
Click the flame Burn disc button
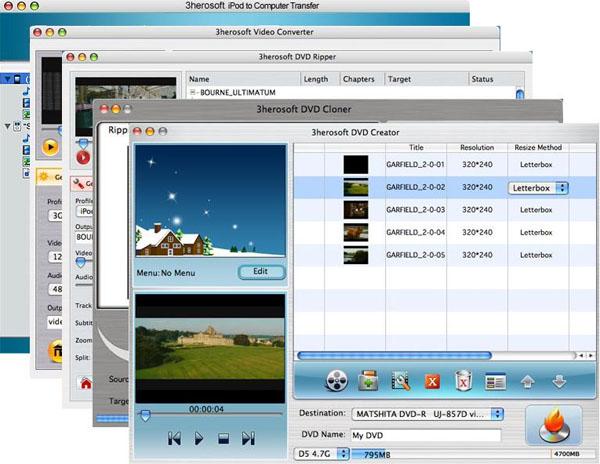click(554, 425)
